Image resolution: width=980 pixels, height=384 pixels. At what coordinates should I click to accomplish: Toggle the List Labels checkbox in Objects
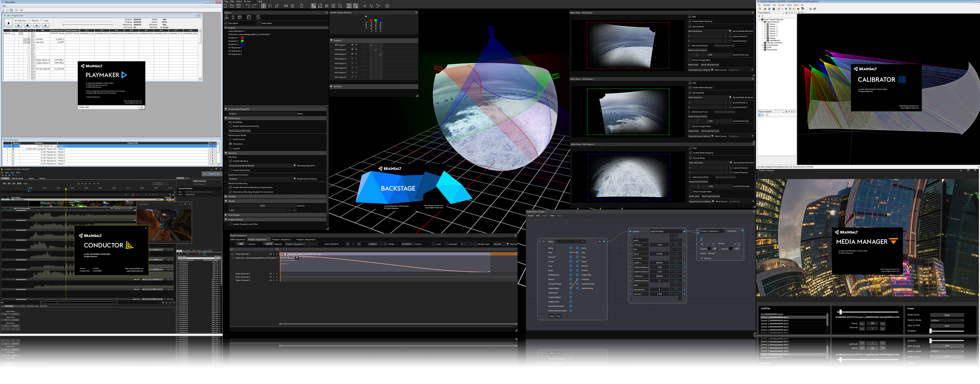226,23
